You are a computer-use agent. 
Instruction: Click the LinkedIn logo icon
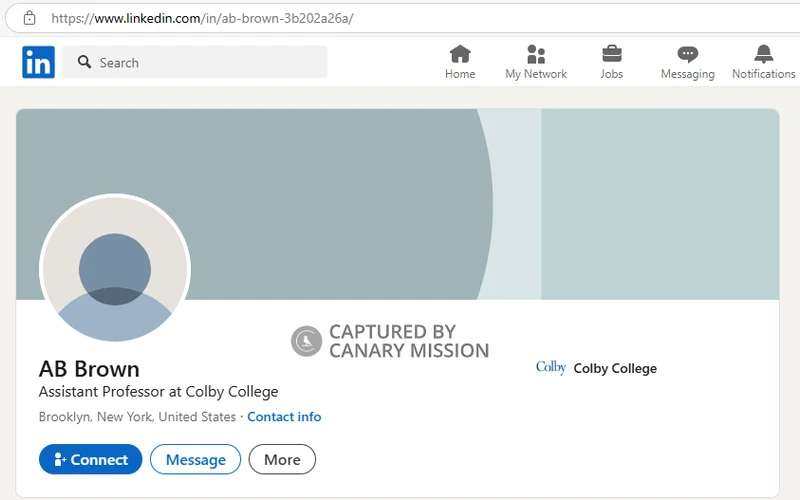[38, 62]
